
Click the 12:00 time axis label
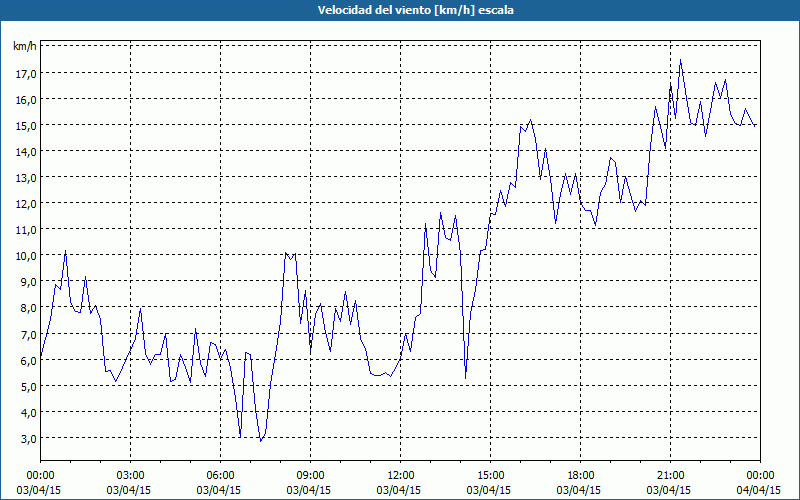point(401,476)
